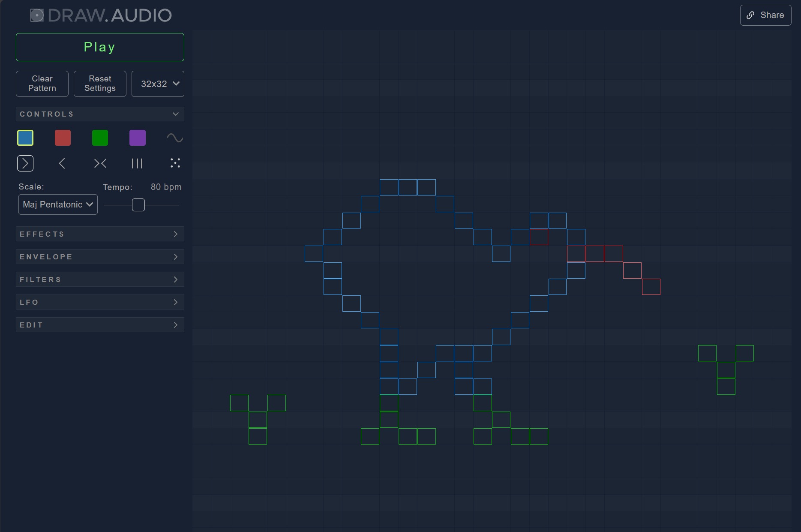The height and width of the screenshot is (532, 801).
Task: Expand the EFFECTS section
Action: 100,234
